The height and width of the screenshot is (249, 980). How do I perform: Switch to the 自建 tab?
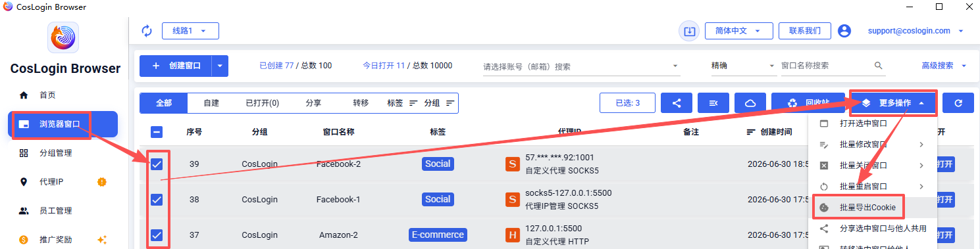(211, 103)
